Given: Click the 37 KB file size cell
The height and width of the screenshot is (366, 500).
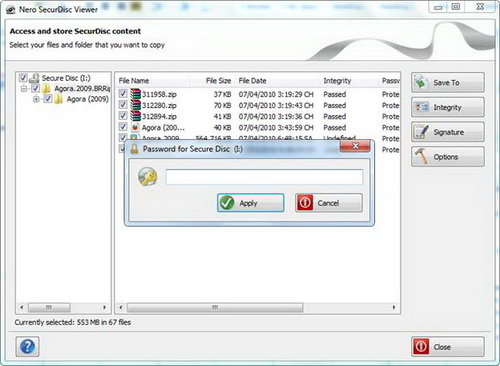Looking at the screenshot, I should [x=222, y=94].
